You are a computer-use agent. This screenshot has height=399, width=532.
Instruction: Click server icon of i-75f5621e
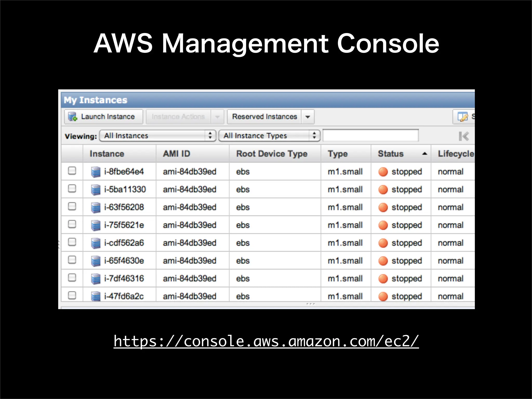click(x=96, y=225)
